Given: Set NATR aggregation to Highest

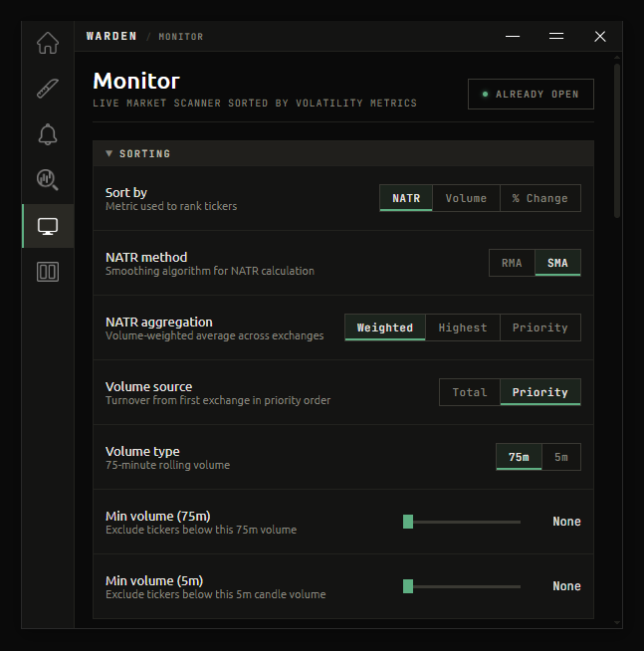Looking at the screenshot, I should click(463, 327).
